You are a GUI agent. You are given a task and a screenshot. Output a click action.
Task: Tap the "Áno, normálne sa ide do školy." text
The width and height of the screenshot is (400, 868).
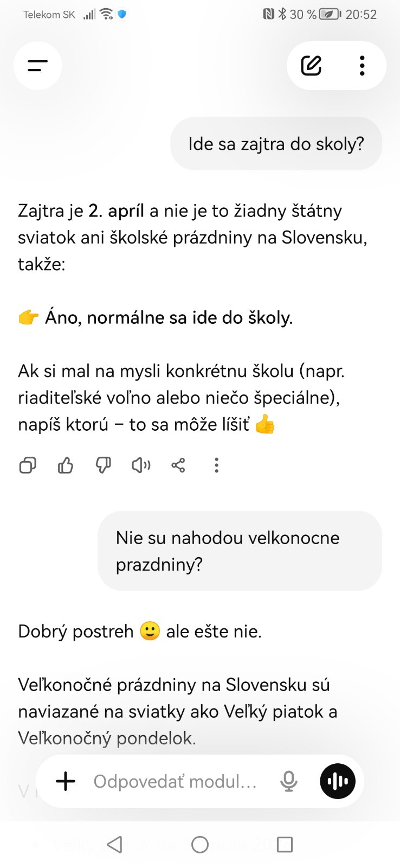(169, 317)
